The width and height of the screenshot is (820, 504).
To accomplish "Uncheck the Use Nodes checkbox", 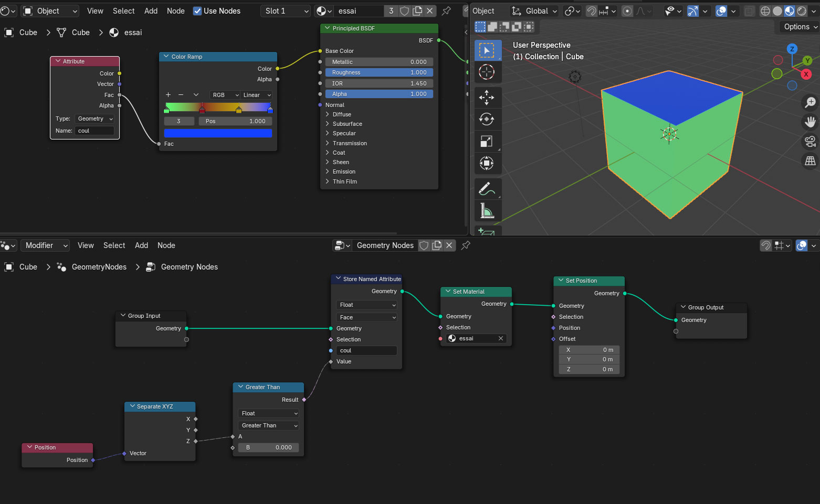I will click(x=197, y=11).
